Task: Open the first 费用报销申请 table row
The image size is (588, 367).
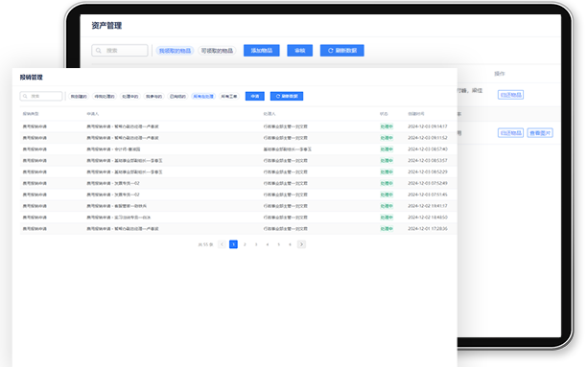Action: (238, 126)
